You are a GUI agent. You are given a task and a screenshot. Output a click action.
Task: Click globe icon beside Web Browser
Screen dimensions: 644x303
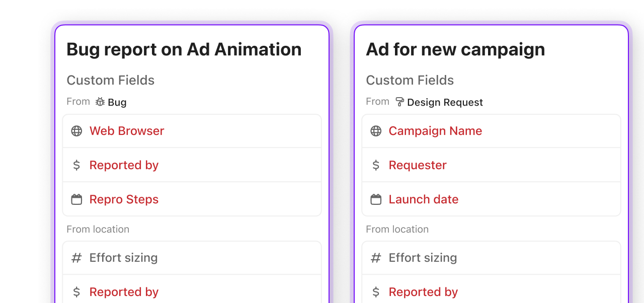pyautogui.click(x=76, y=131)
